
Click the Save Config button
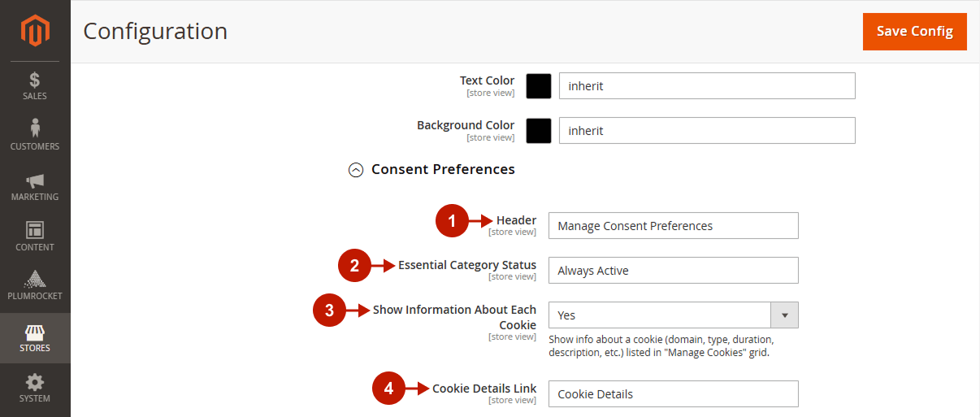915,31
